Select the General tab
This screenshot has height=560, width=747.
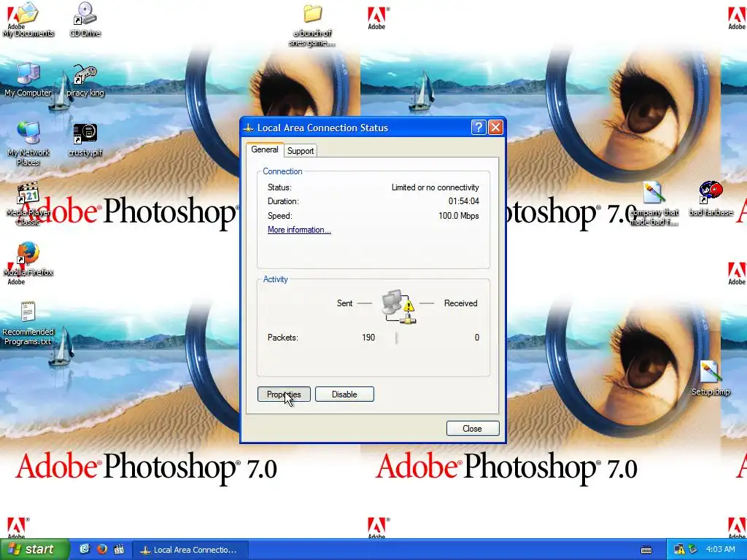point(264,149)
